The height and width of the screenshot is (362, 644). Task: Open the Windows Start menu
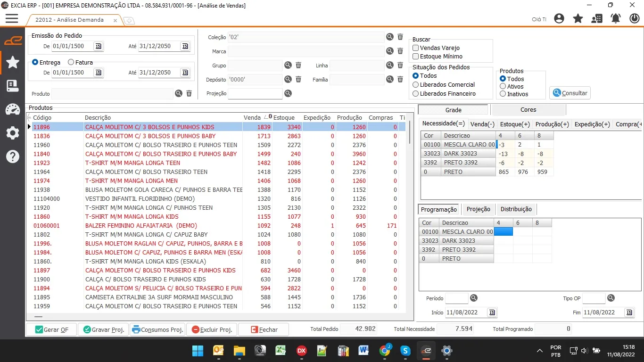pos(198,351)
